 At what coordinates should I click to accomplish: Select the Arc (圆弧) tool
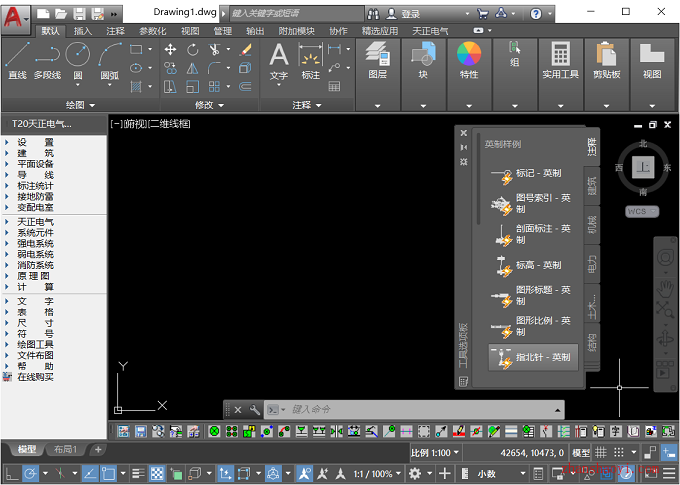click(109, 60)
